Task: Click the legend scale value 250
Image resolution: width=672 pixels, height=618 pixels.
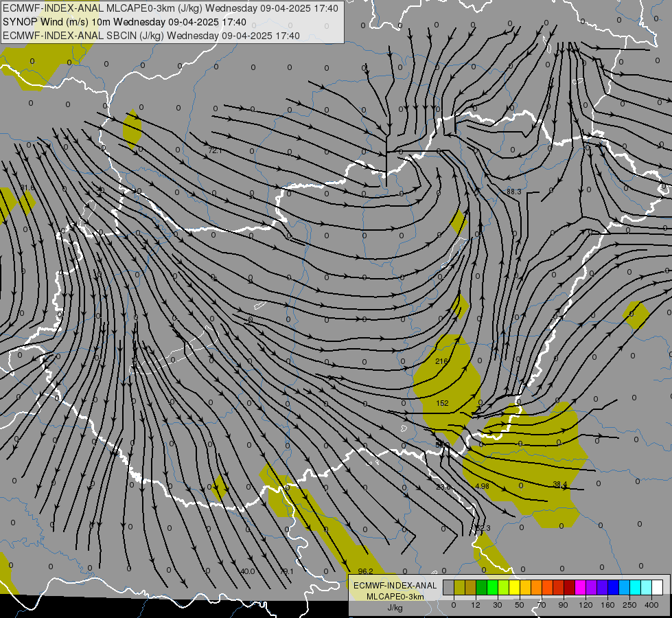Action: tap(629, 605)
